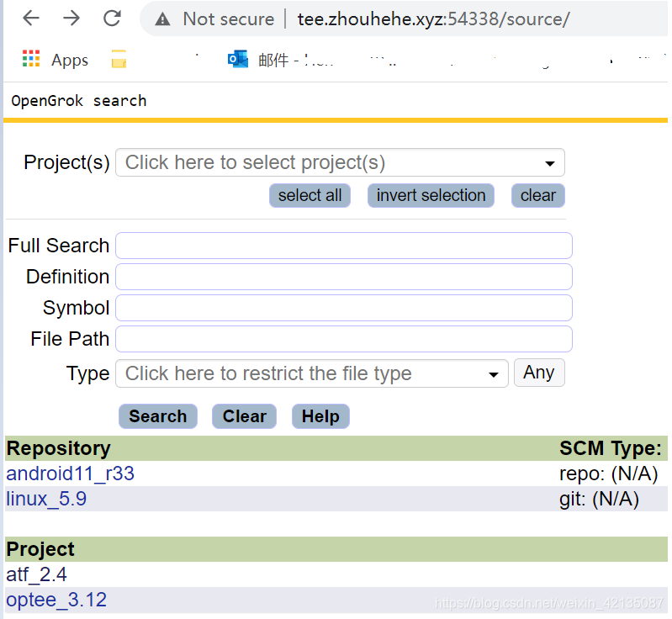Open the Apps grid shortcut
The image size is (672, 619).
(x=31, y=59)
